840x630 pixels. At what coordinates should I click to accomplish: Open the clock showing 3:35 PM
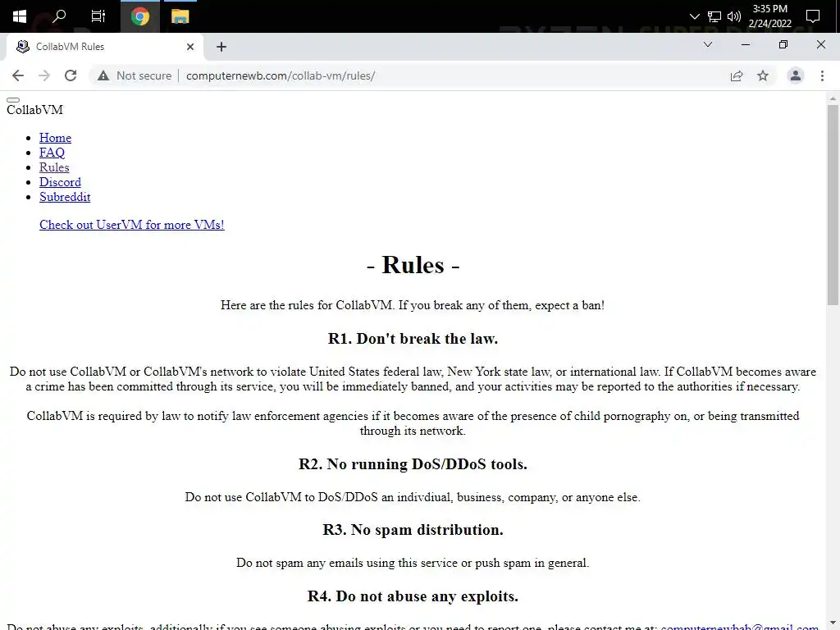769,16
